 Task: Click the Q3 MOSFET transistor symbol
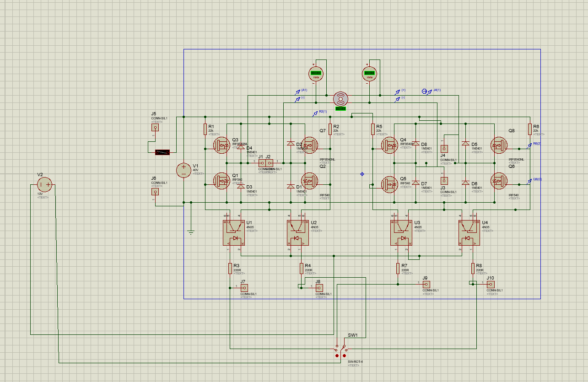tap(221, 145)
